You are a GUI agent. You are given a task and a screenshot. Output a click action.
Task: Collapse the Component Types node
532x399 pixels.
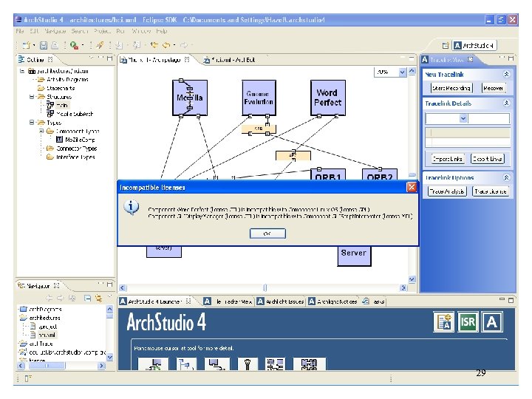[41, 131]
